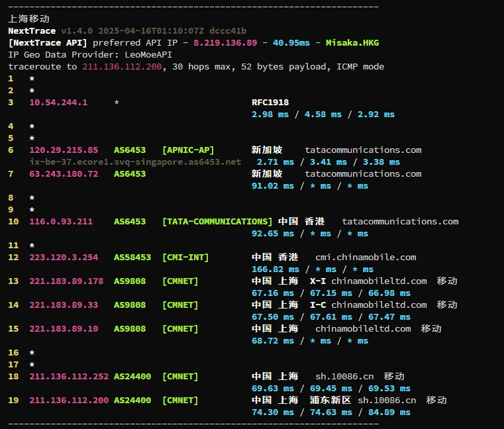This screenshot has width=504, height=429.
Task: Select the 67.16 ms latency value
Action: (273, 293)
